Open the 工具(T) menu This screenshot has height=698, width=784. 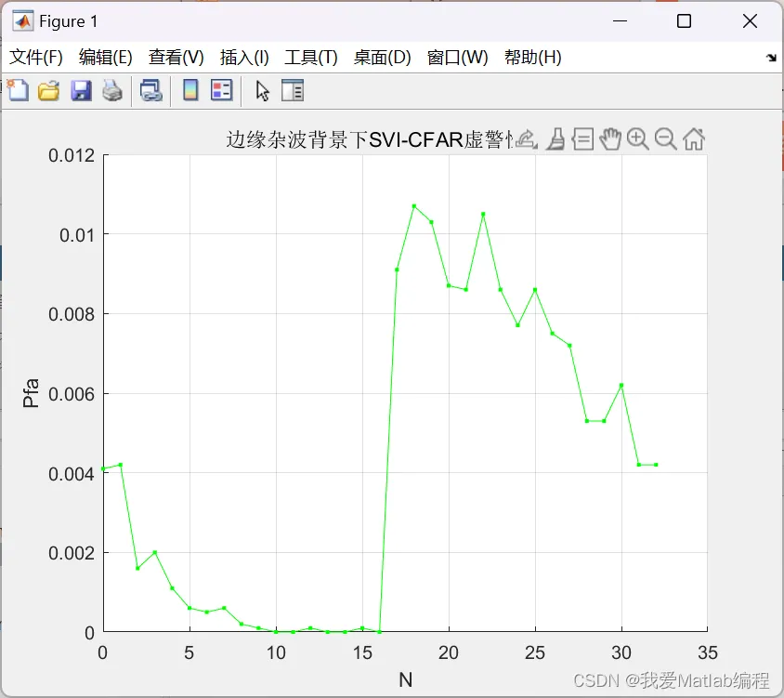(x=311, y=57)
